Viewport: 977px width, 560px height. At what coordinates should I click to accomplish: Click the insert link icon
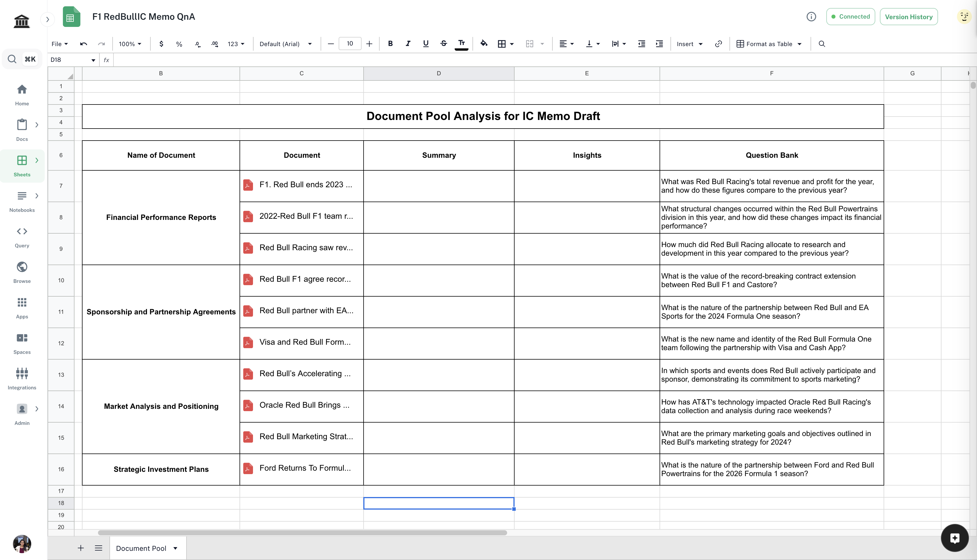718,44
